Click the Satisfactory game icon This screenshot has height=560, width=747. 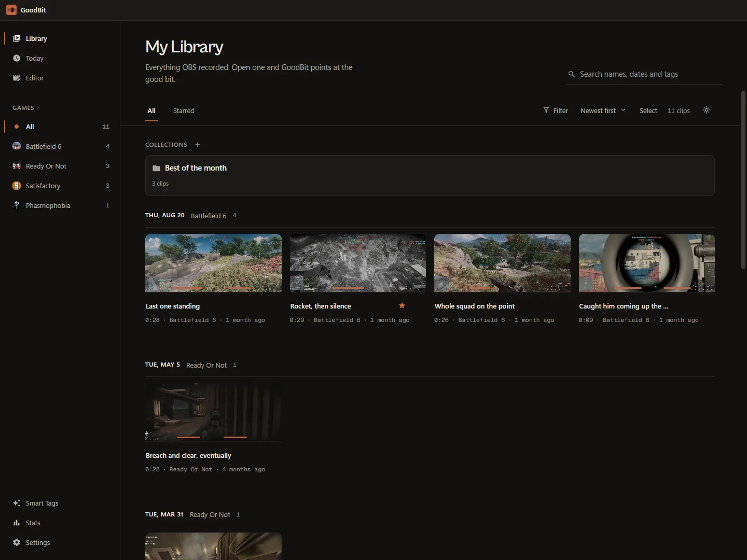coord(17,186)
